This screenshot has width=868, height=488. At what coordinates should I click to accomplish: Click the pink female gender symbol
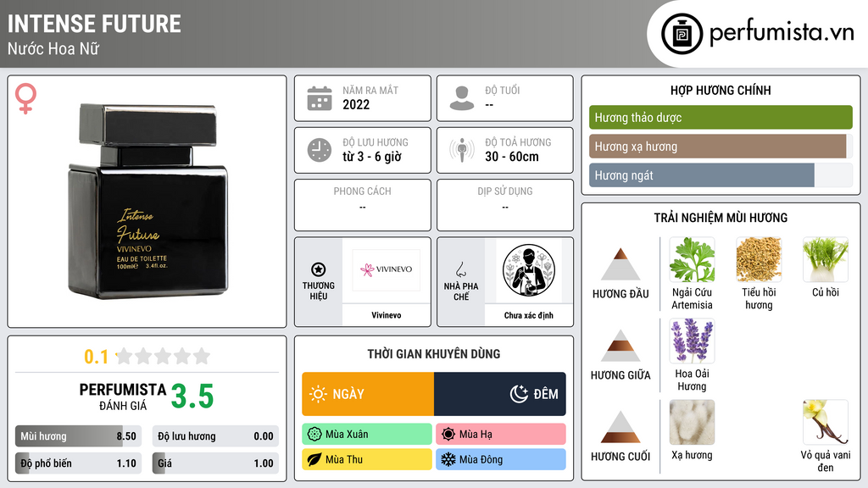pos(25,98)
